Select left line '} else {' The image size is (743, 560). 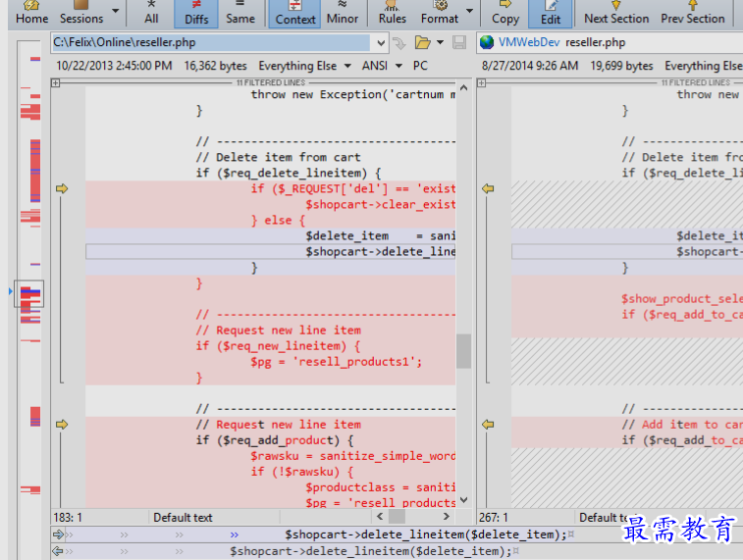tap(278, 220)
